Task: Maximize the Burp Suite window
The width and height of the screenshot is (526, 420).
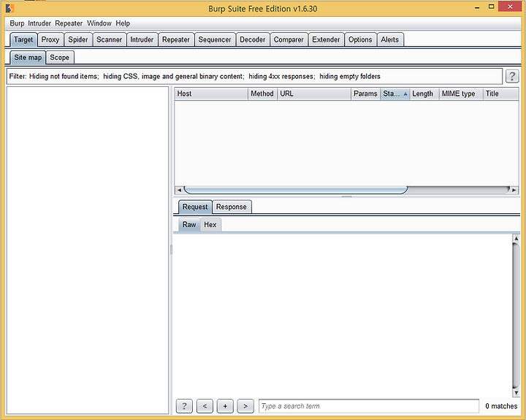Action: (x=491, y=7)
